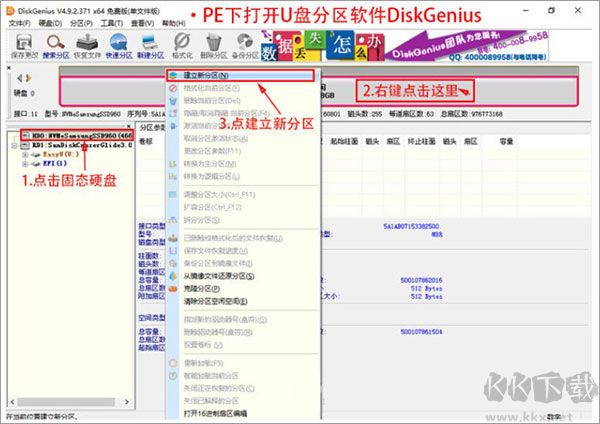Click the 备份分区 backup partition toolbar icon
Screen dimensions: 600x424
tap(245, 46)
